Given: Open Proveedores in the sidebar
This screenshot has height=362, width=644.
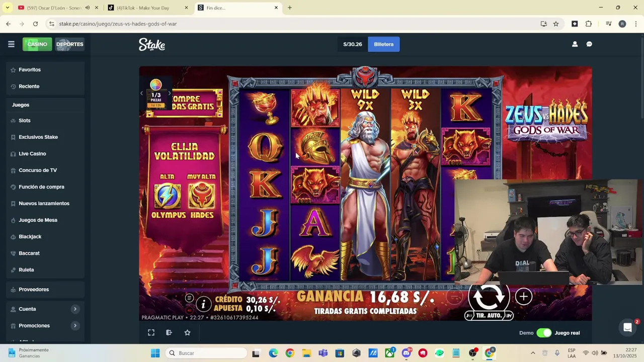Looking at the screenshot, I should [x=45, y=290].
